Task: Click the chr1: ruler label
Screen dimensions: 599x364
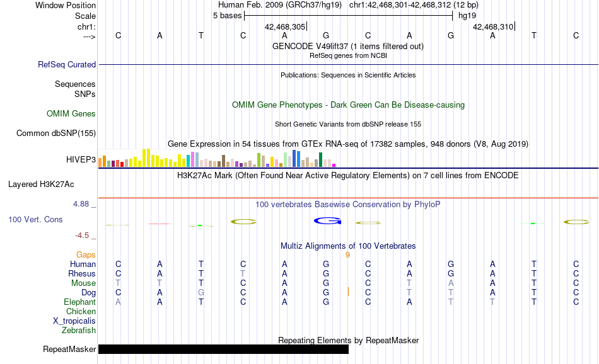Action: tap(86, 26)
